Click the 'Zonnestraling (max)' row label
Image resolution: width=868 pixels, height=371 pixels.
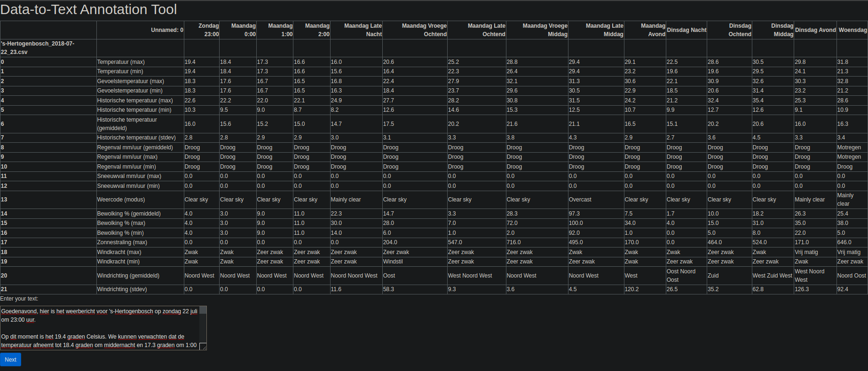(122, 242)
